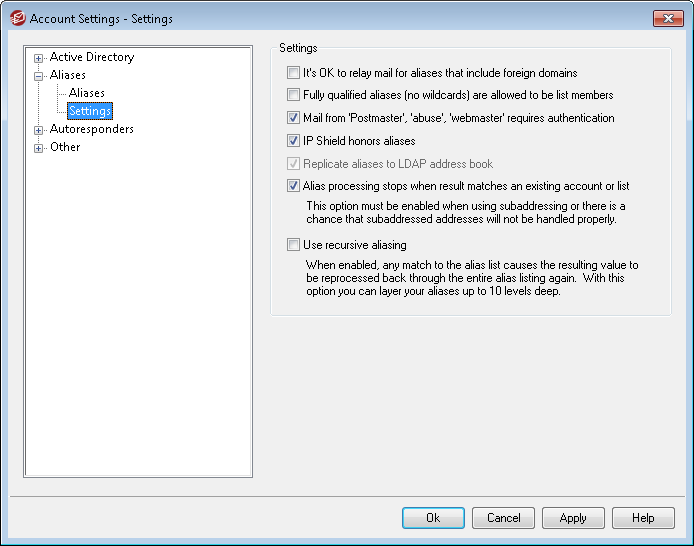Close the Account Settings dialog
This screenshot has width=694, height=546.
click(x=667, y=18)
